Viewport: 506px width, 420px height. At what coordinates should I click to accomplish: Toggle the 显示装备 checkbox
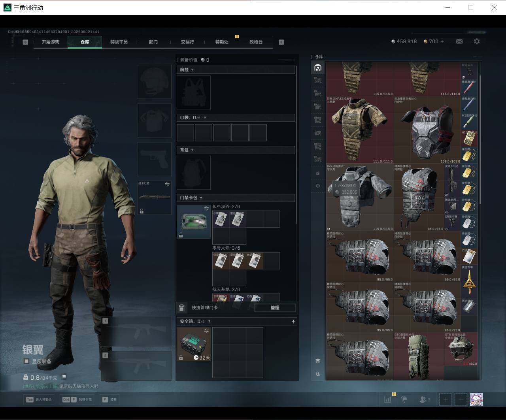coord(26,361)
